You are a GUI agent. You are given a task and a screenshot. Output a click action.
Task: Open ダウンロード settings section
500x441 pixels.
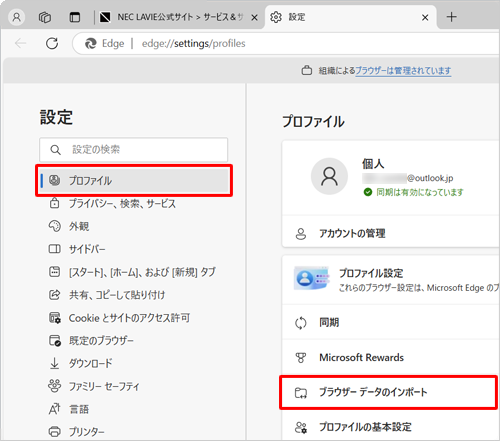coord(90,363)
